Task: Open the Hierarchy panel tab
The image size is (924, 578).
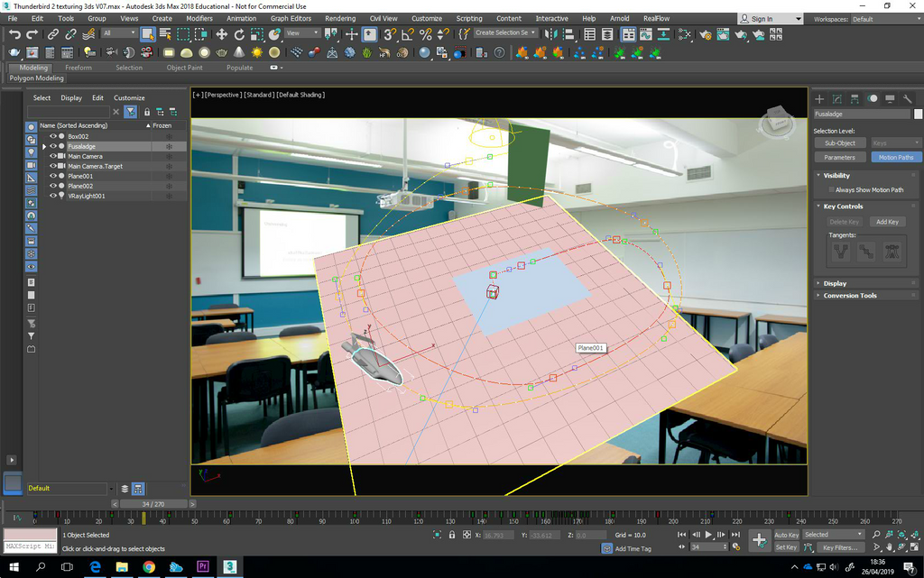Action: [855, 99]
